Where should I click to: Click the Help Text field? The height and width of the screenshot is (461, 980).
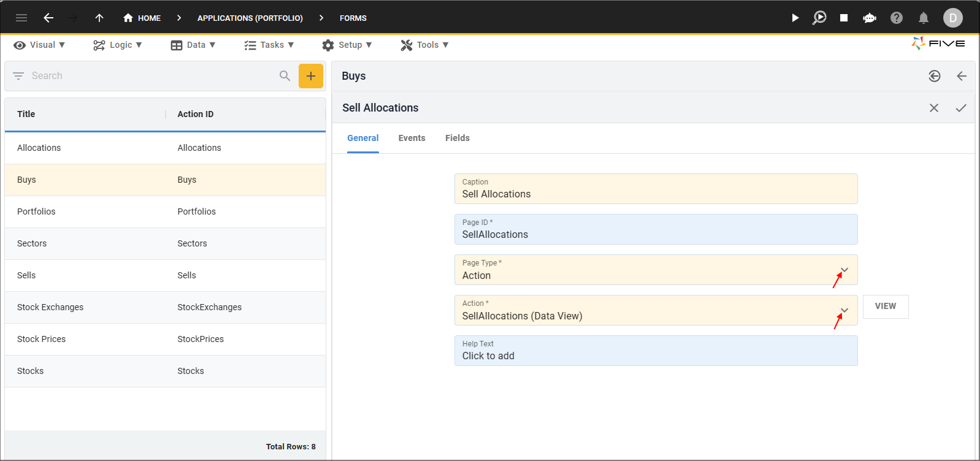click(656, 351)
